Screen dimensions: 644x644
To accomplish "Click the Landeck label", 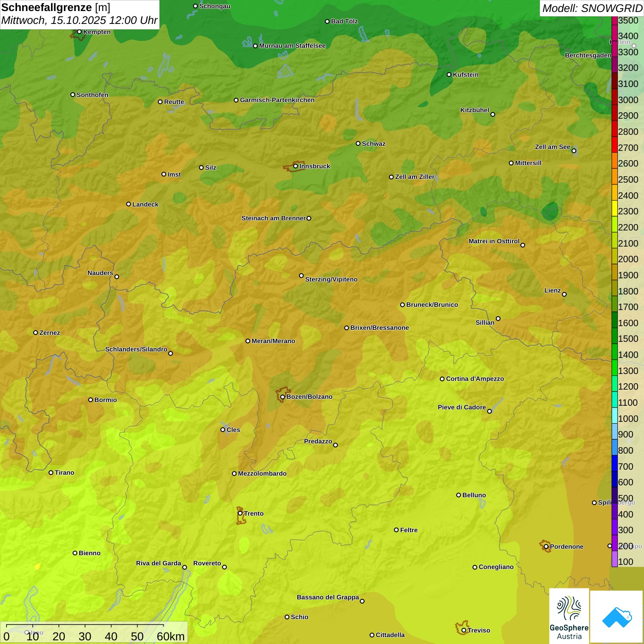I will (145, 204).
